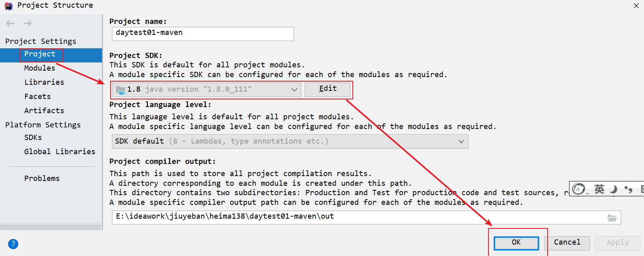Click the back navigation arrow
This screenshot has width=644, height=256.
[10, 24]
